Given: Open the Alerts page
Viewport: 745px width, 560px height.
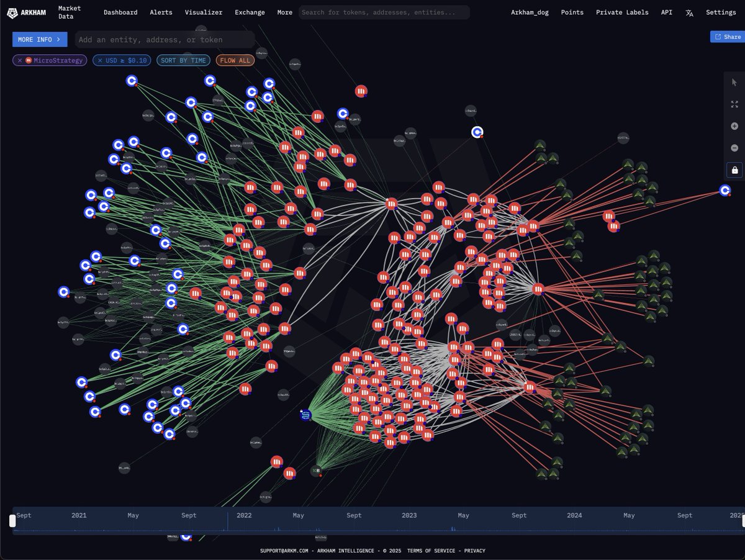Looking at the screenshot, I should click(x=161, y=12).
